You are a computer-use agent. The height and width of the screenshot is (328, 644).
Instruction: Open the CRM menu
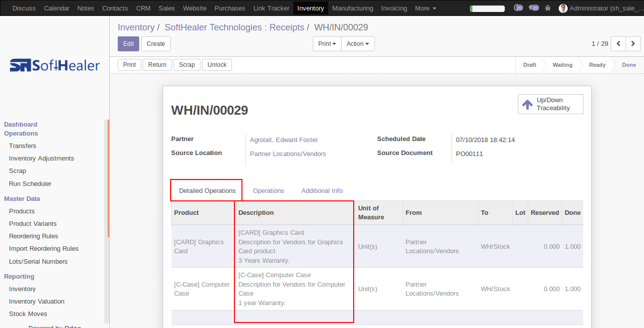pos(143,8)
